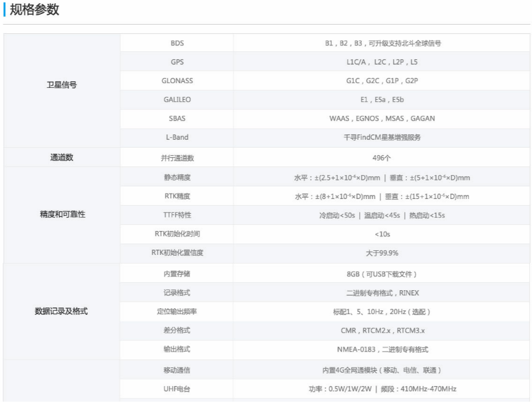The image size is (532, 402).
Task: Select the UHF电台 row label
Action: [x=177, y=389]
